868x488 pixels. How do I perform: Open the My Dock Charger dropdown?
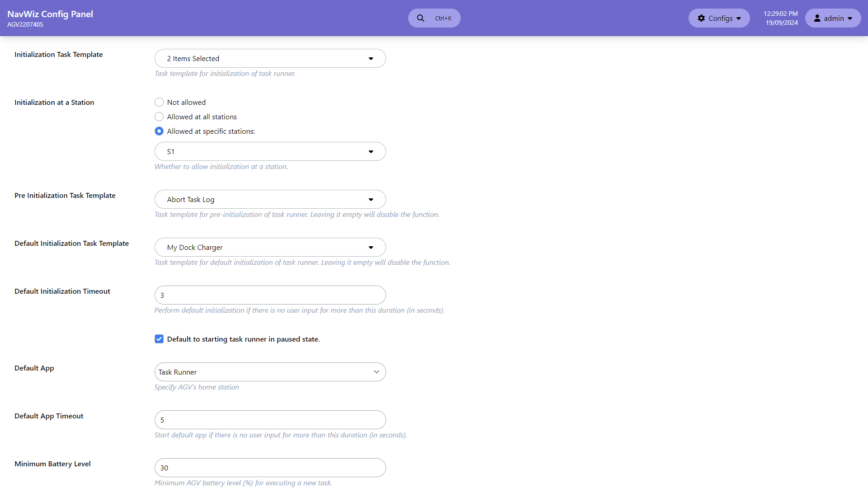point(270,247)
